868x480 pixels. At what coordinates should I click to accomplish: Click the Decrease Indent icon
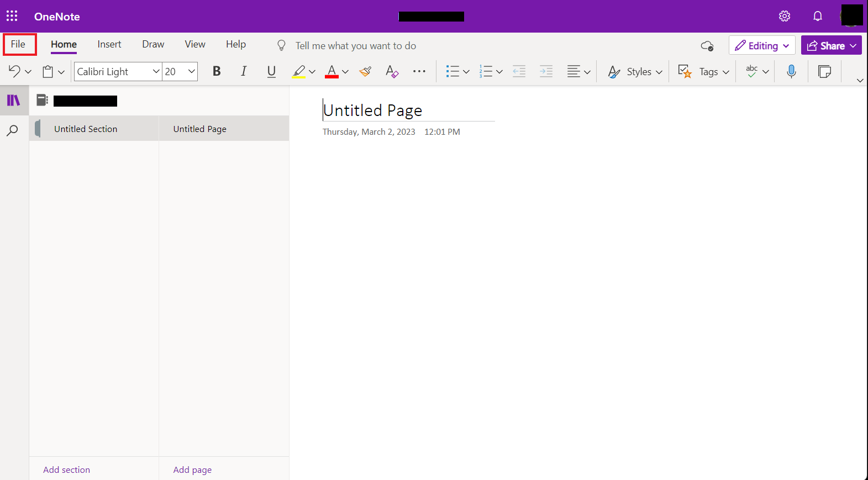(519, 71)
